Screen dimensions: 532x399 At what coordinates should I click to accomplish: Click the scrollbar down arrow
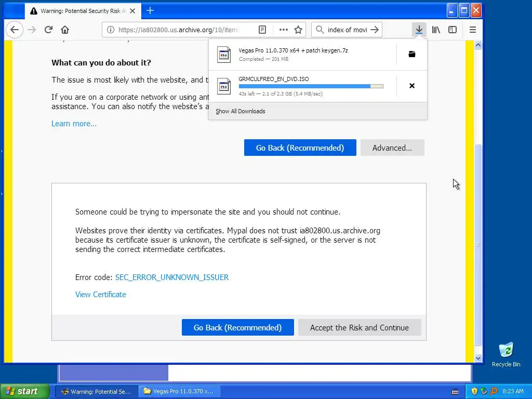pos(478,358)
